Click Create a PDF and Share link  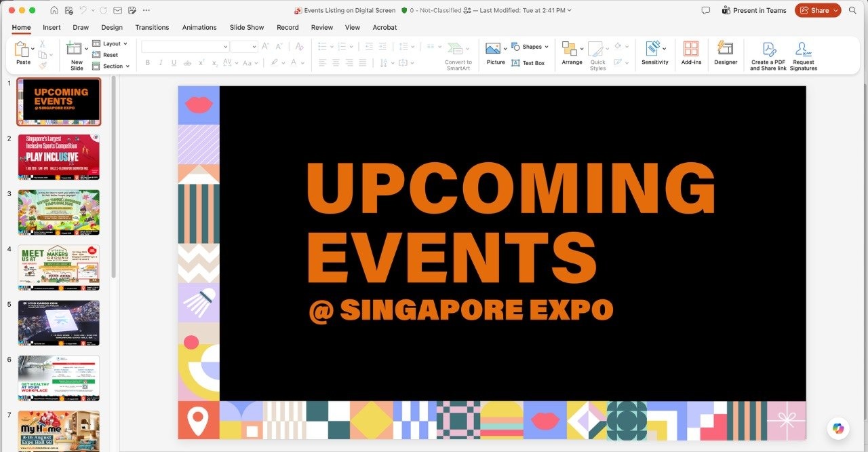[x=768, y=56]
